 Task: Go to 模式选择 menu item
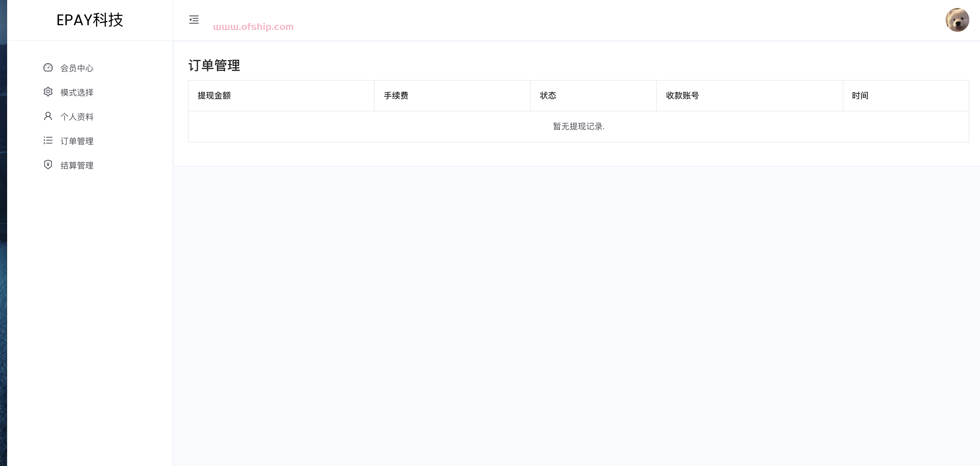77,92
